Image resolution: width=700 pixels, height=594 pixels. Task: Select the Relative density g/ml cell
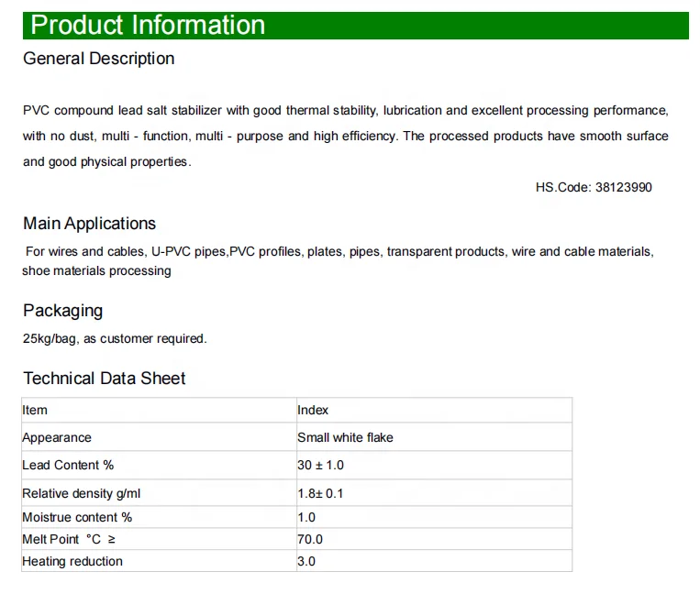[82, 493]
